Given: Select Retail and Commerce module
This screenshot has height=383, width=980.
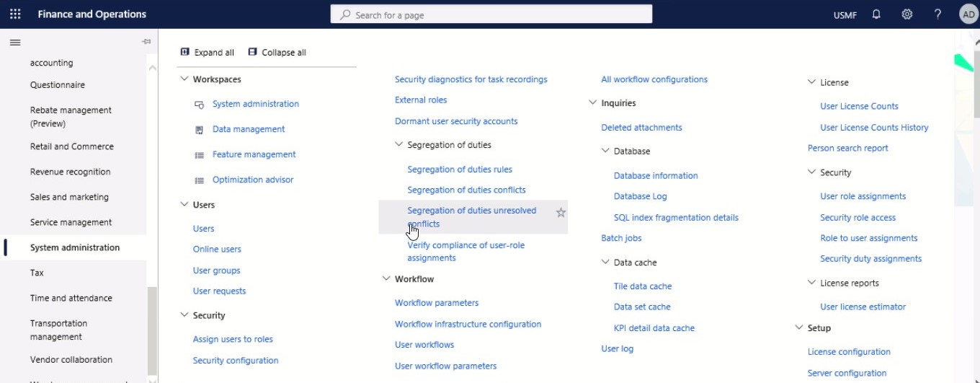Looking at the screenshot, I should 72,146.
